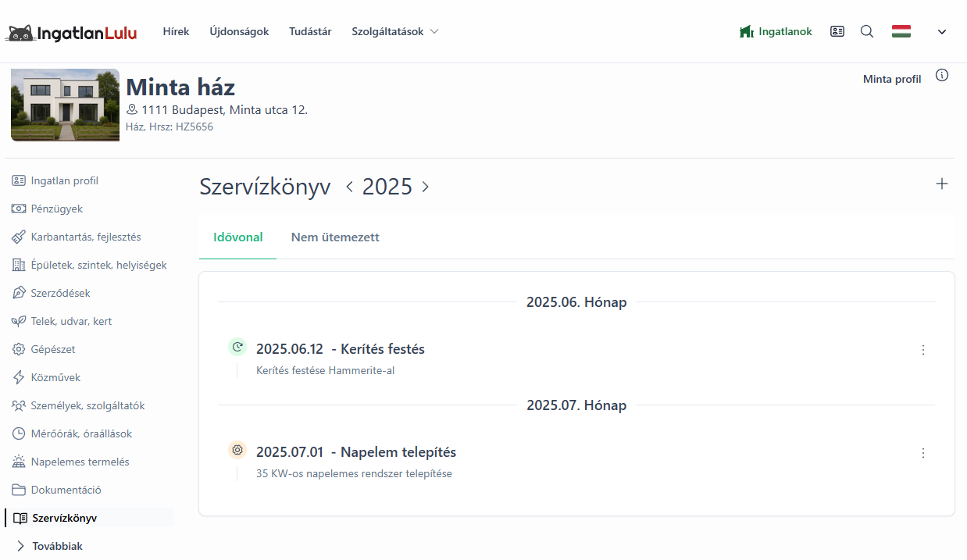Click the Napelemes termelés solar icon
The width and height of the screenshot is (967, 560).
click(x=19, y=462)
